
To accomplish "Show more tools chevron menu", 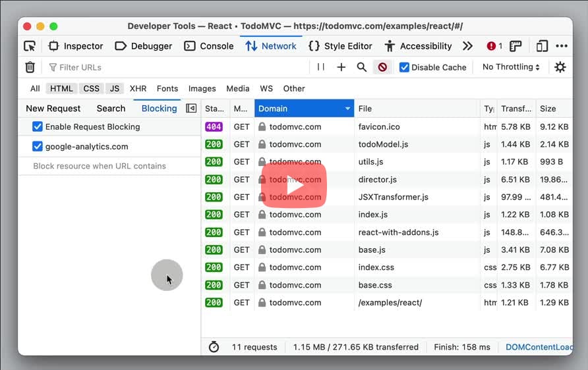I will [x=467, y=46].
